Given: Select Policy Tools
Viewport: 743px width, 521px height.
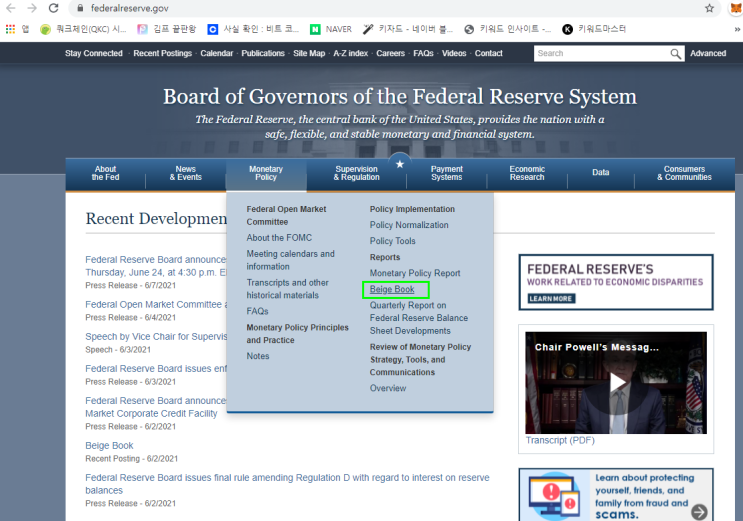Looking at the screenshot, I should [392, 241].
